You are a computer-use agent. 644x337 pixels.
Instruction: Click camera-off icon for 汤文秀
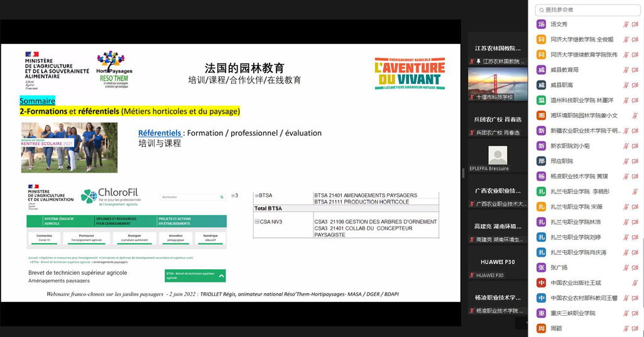point(635,24)
